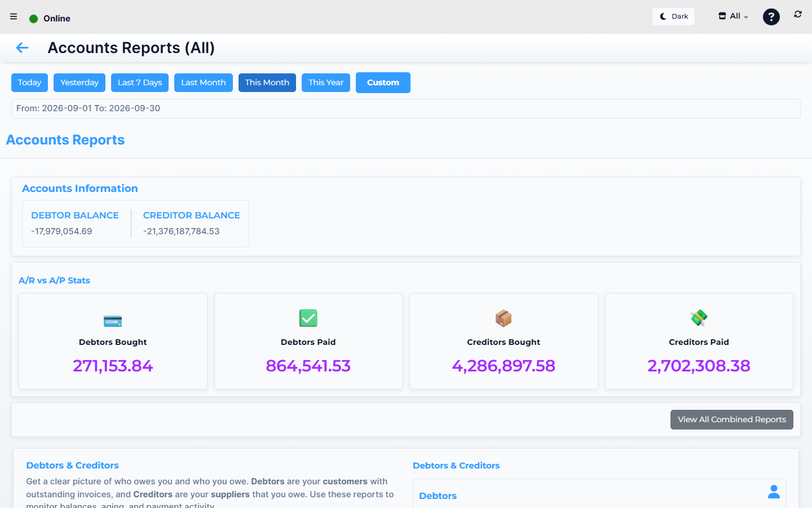Toggle Dark mode button
Image resolution: width=812 pixels, height=508 pixels.
coord(673,16)
